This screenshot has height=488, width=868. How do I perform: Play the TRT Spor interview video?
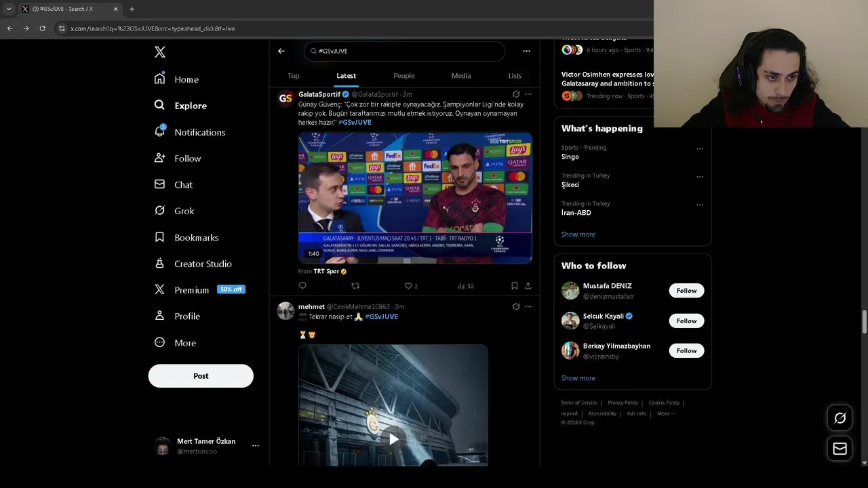point(415,198)
